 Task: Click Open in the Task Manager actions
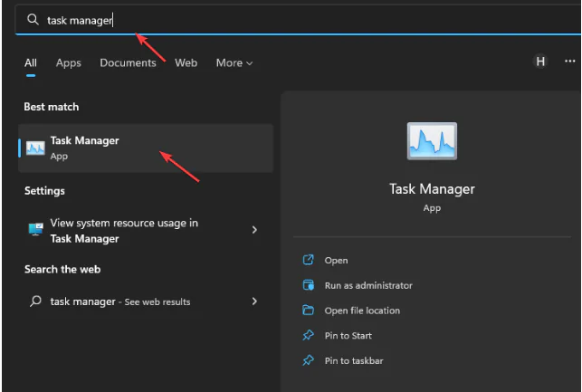point(336,261)
